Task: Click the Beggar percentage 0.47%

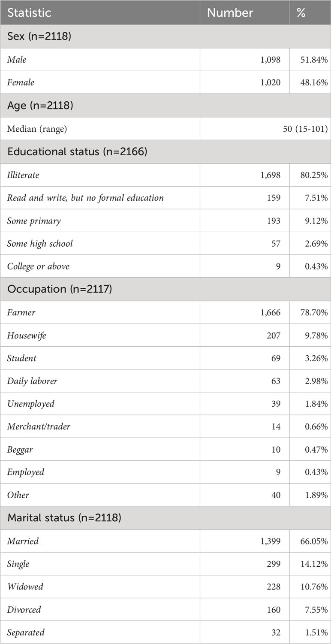Action: coord(315,449)
